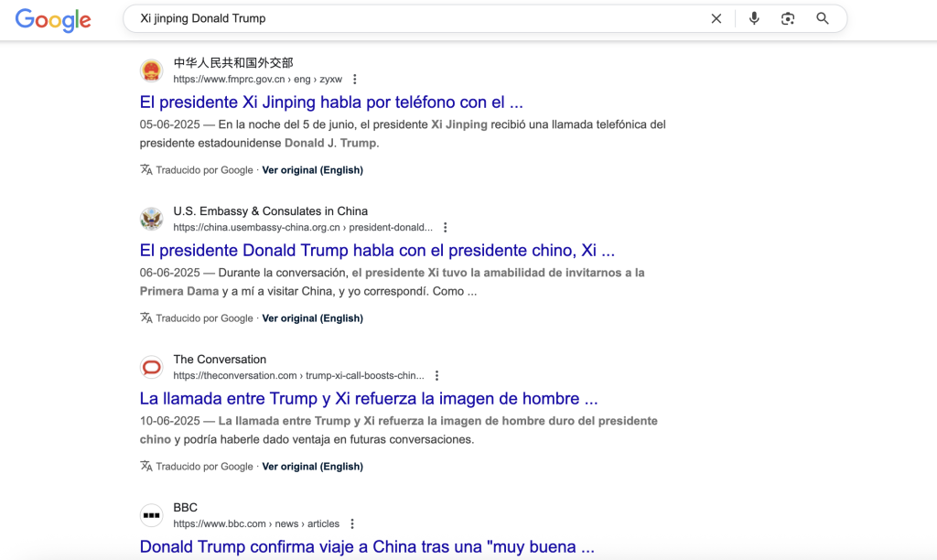Open three-dot menu for The Conversation result
This screenshot has width=937, height=560.
click(x=436, y=375)
